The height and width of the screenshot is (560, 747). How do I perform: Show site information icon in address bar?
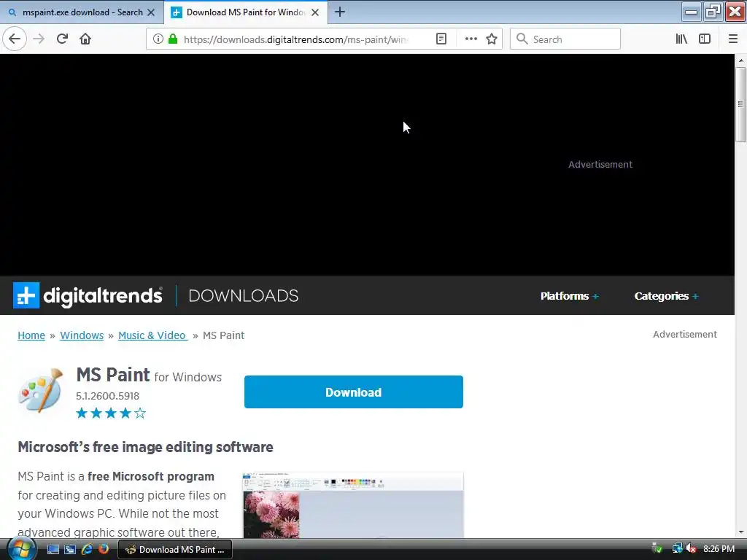click(x=158, y=39)
